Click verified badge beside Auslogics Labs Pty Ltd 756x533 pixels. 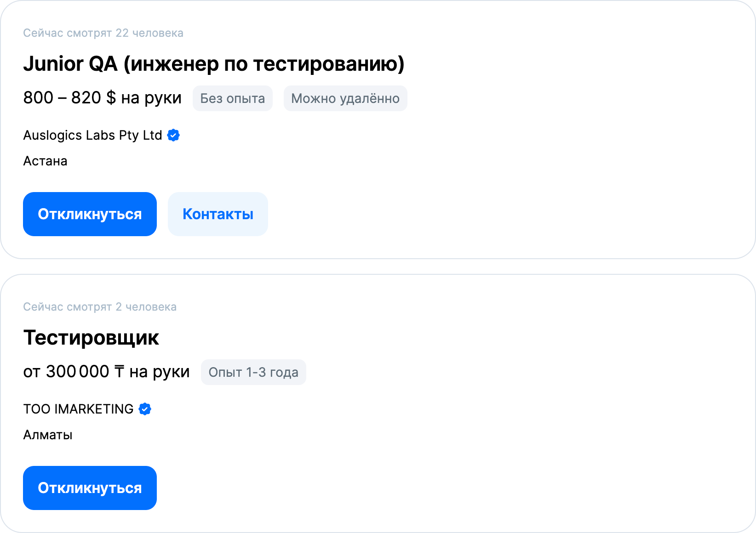pyautogui.click(x=173, y=135)
